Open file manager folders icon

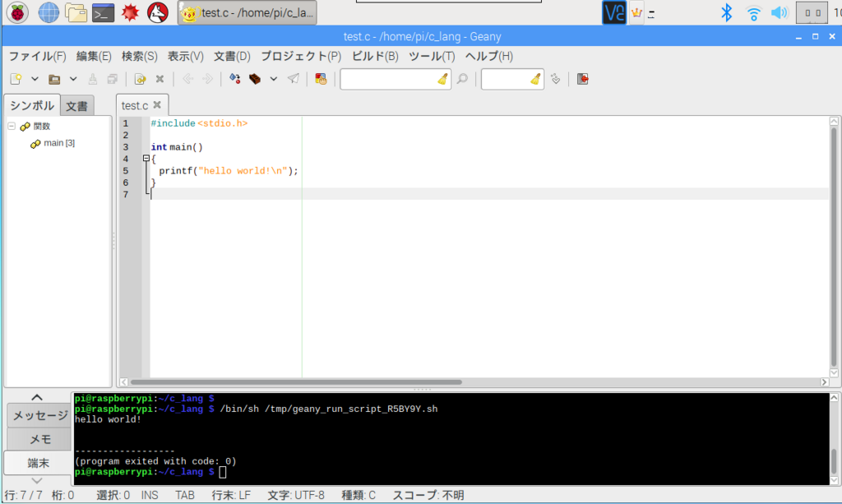pos(76,12)
